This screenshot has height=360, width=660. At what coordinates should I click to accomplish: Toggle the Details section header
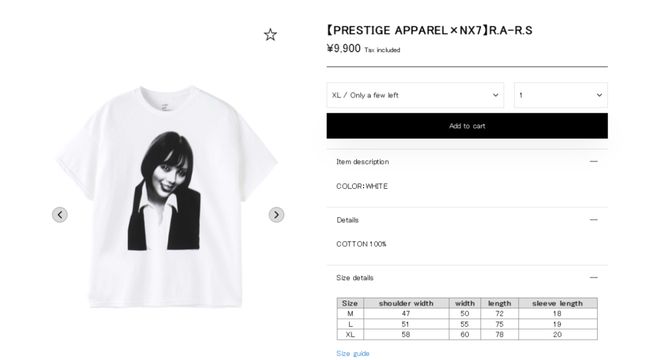click(x=467, y=220)
